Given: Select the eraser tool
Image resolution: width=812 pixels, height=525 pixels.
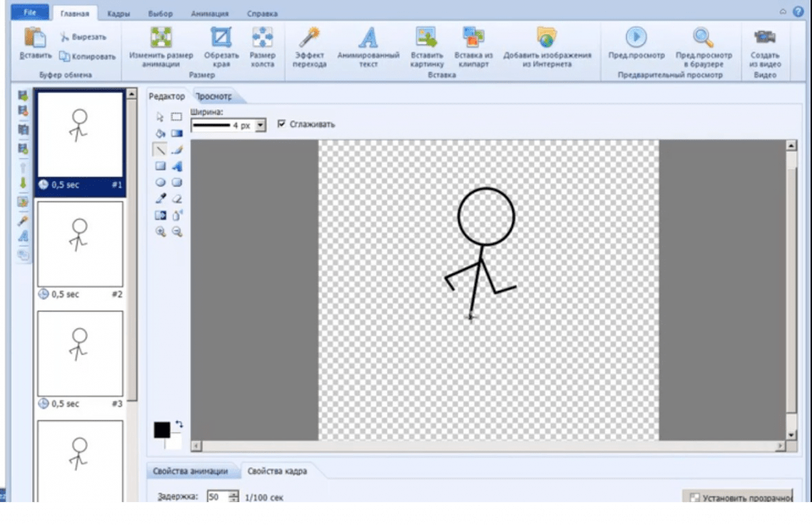Looking at the screenshot, I should pos(177,199).
